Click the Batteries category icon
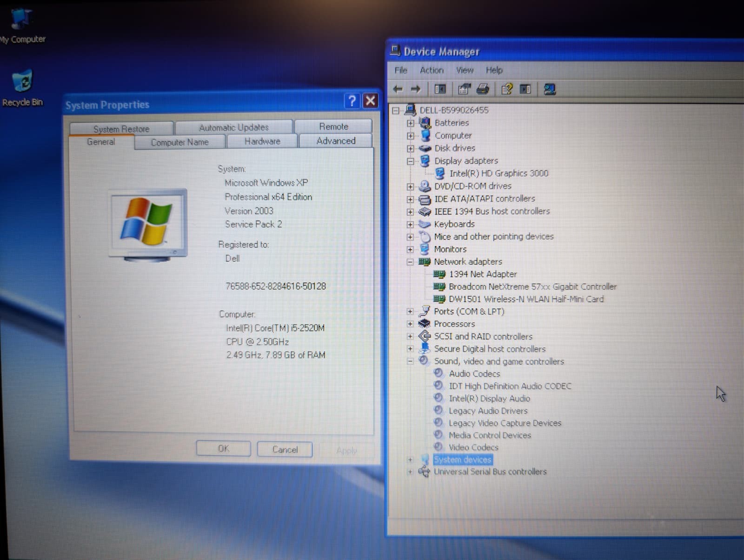The width and height of the screenshot is (744, 560). [425, 123]
